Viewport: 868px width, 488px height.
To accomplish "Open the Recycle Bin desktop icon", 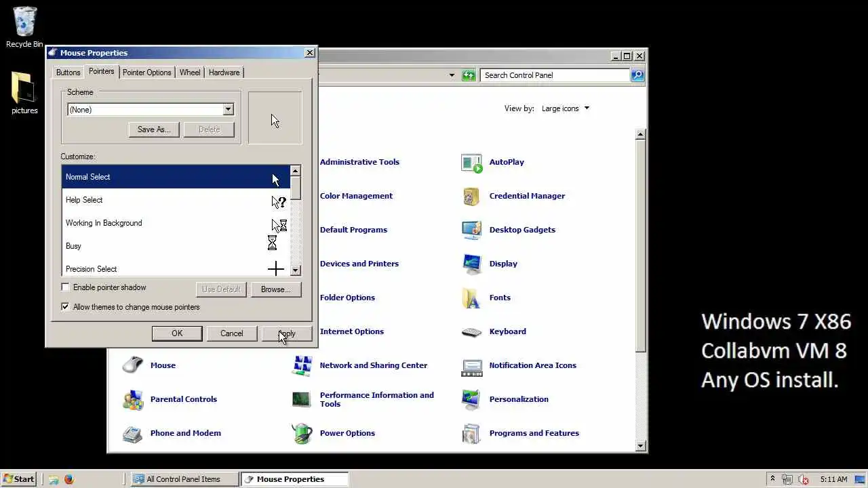I will (24, 27).
